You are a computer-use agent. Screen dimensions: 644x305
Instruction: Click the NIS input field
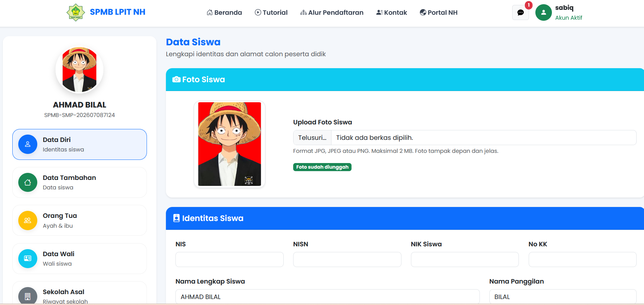click(x=230, y=259)
